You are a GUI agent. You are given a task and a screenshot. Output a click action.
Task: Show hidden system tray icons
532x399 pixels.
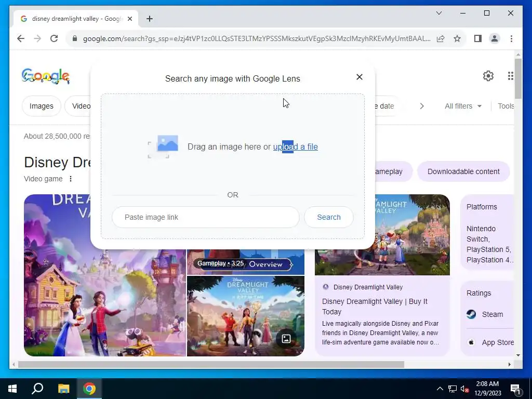[x=440, y=389]
